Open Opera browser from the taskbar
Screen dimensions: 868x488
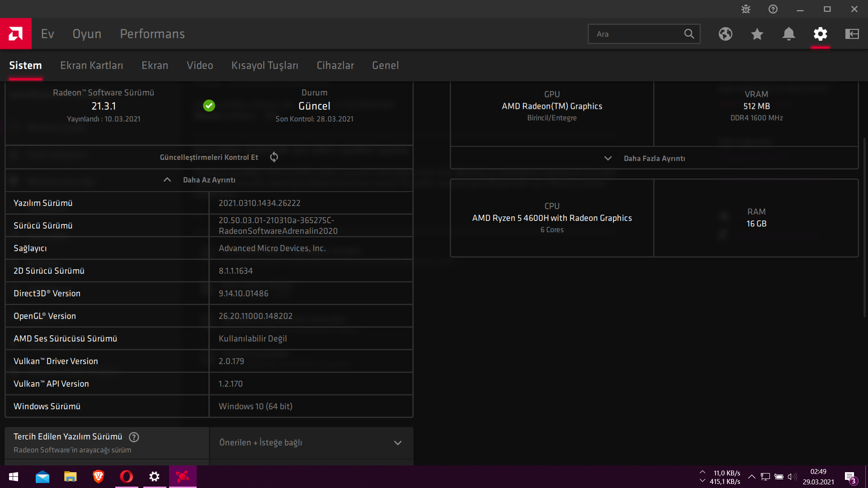coord(127,477)
